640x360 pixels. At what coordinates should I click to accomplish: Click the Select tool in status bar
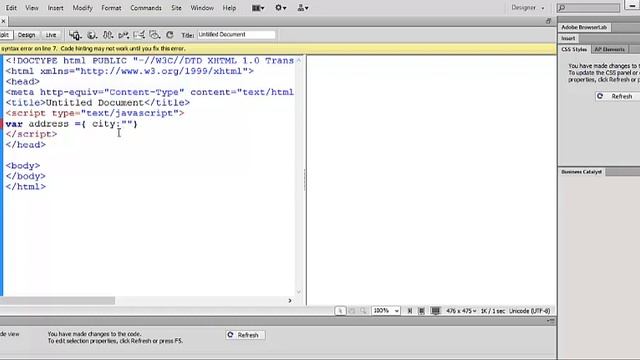click(340, 311)
